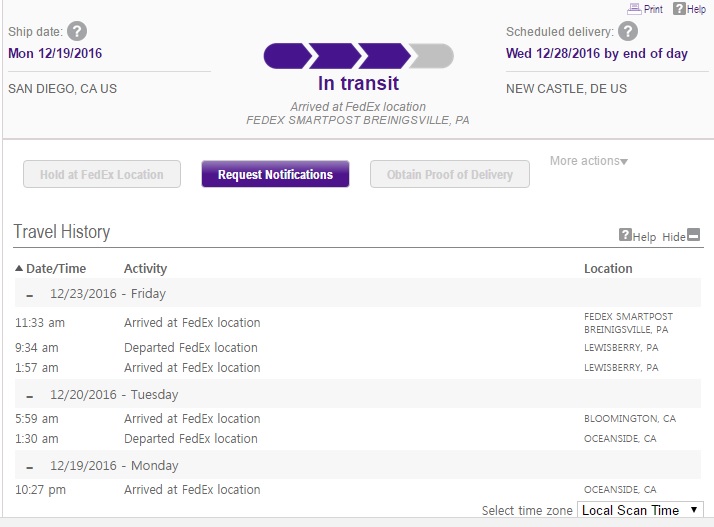
Task: Click the Activity column header
Action: click(x=145, y=268)
